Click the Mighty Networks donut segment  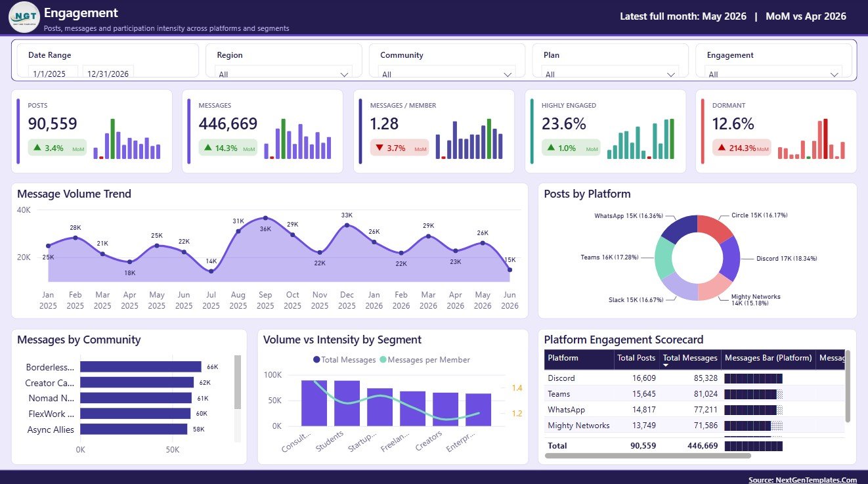pyautogui.click(x=714, y=287)
